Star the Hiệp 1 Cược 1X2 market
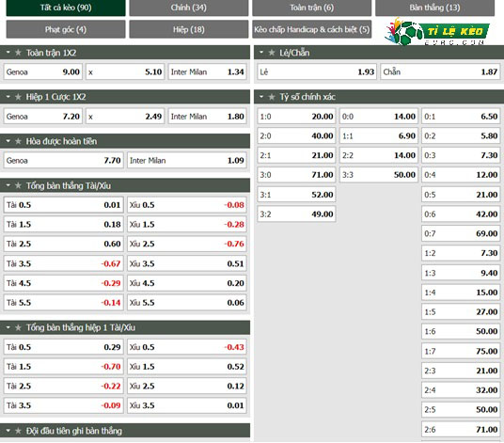The height and width of the screenshot is (443, 504). pyautogui.click(x=18, y=97)
